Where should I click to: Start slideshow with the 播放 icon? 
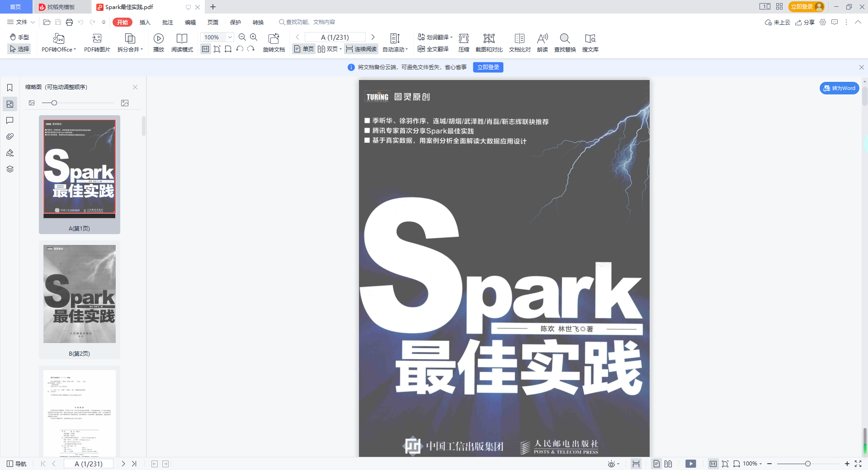(x=159, y=43)
